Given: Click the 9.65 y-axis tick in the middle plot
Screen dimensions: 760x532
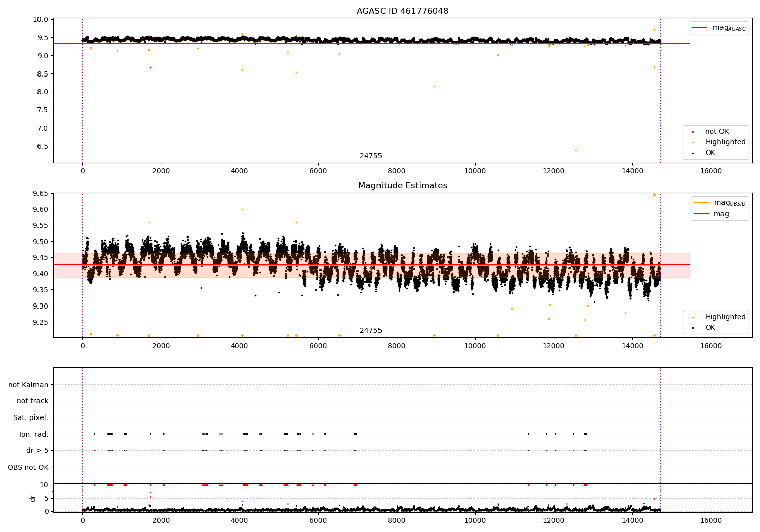Looking at the screenshot, I should 41,194.
